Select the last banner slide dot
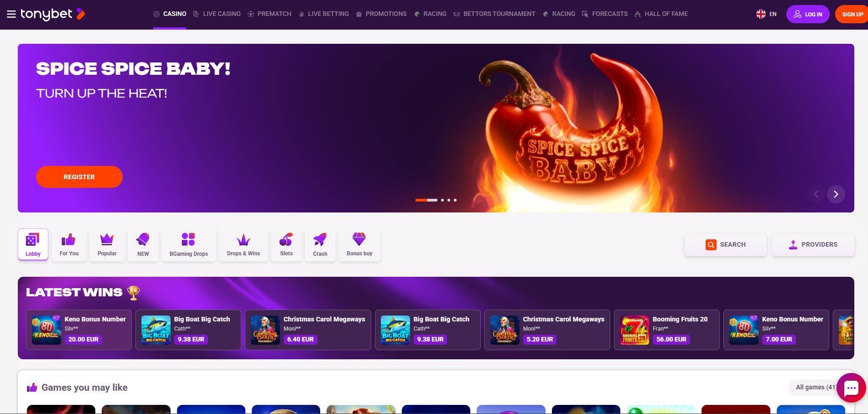Screen dimensions: 868x414 click(455, 200)
